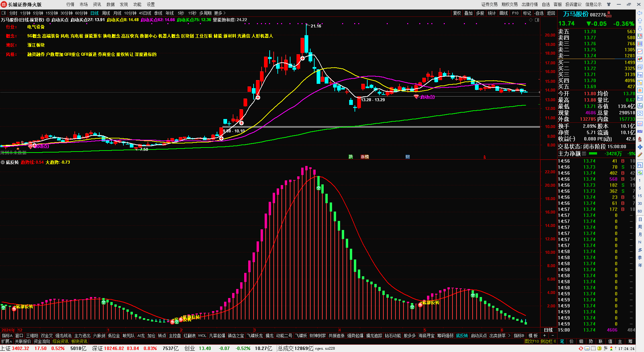
Task: Switch to the 笔 tick details tab
Action: (562, 341)
